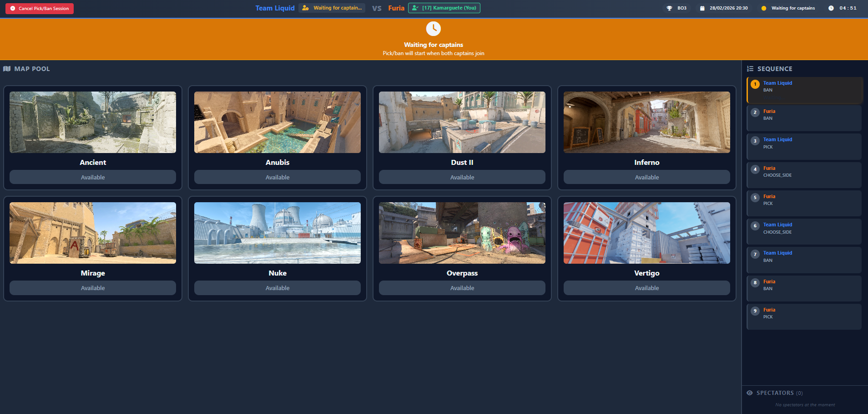Screen dimensions: 868x414
Task: Click the Furia captain badge Kamarguete
Action: [444, 8]
